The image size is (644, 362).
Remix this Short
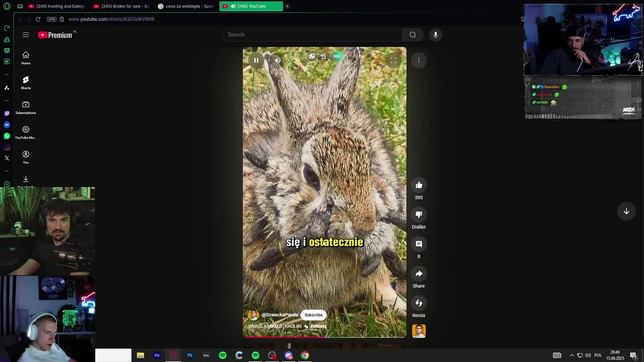tap(419, 303)
